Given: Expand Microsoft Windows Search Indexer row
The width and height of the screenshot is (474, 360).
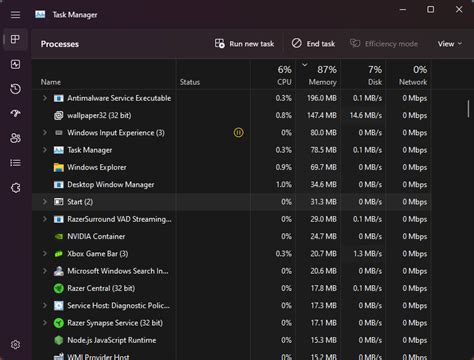Looking at the screenshot, I should pyautogui.click(x=44, y=271).
